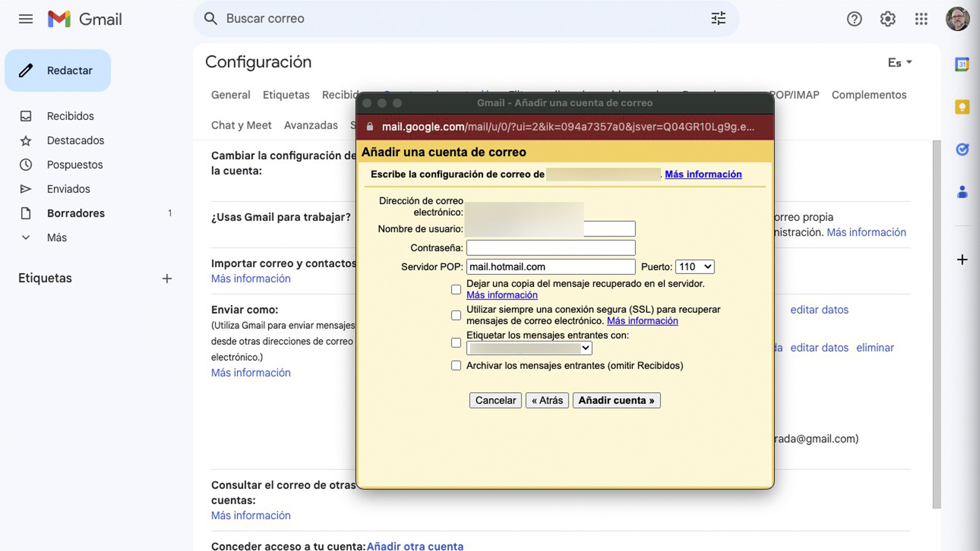Screen dimensions: 980x551
Task: Click the eliminar link in Enviar como
Action: coord(875,348)
